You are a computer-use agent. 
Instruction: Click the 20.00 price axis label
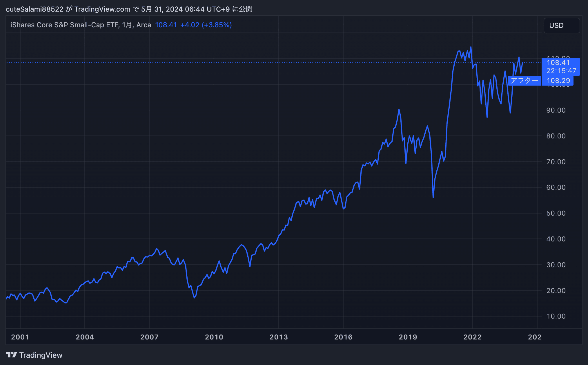(556, 291)
